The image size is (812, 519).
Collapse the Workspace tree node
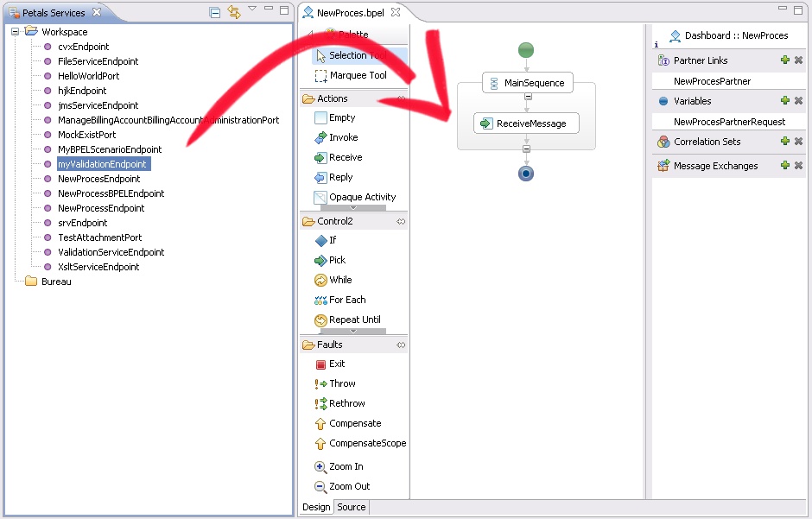coord(16,32)
